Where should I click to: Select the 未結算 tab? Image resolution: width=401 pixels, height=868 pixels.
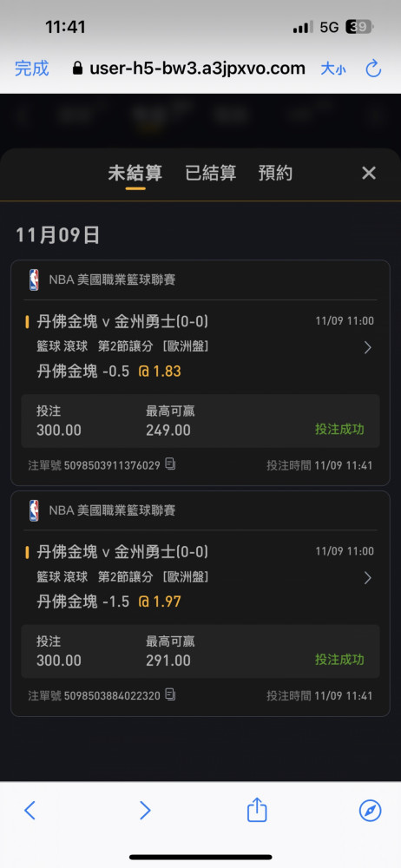click(x=135, y=174)
